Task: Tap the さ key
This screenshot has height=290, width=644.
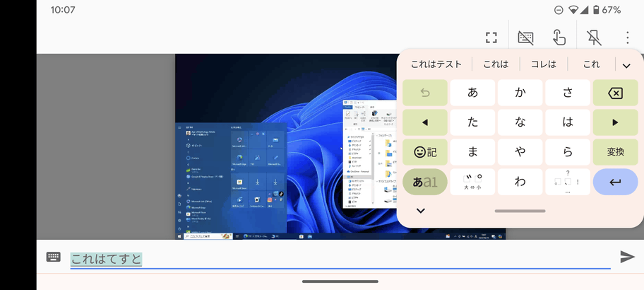Action: point(568,93)
